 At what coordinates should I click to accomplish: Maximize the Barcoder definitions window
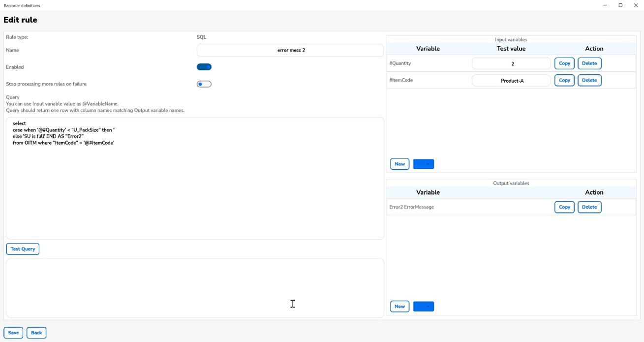click(620, 5)
